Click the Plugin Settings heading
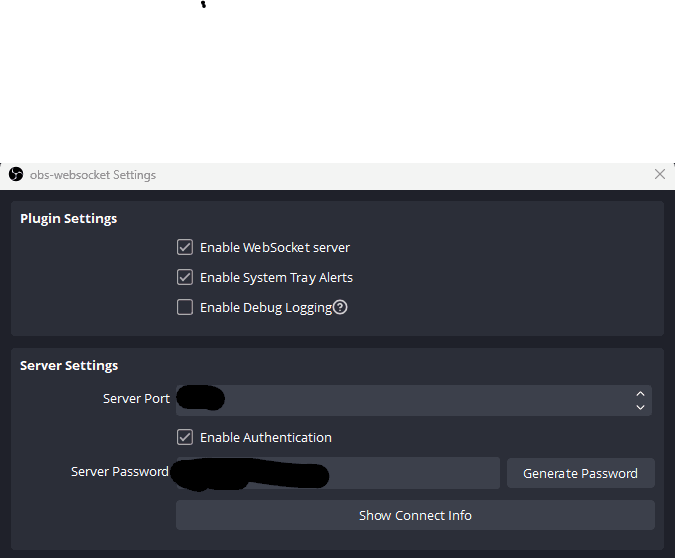The width and height of the screenshot is (675, 558). (68, 219)
